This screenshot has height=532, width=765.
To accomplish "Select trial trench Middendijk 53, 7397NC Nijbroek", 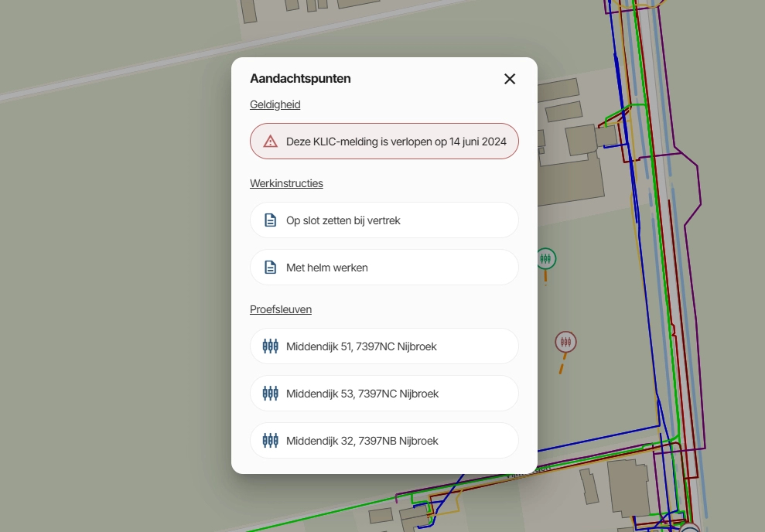I will tap(384, 394).
